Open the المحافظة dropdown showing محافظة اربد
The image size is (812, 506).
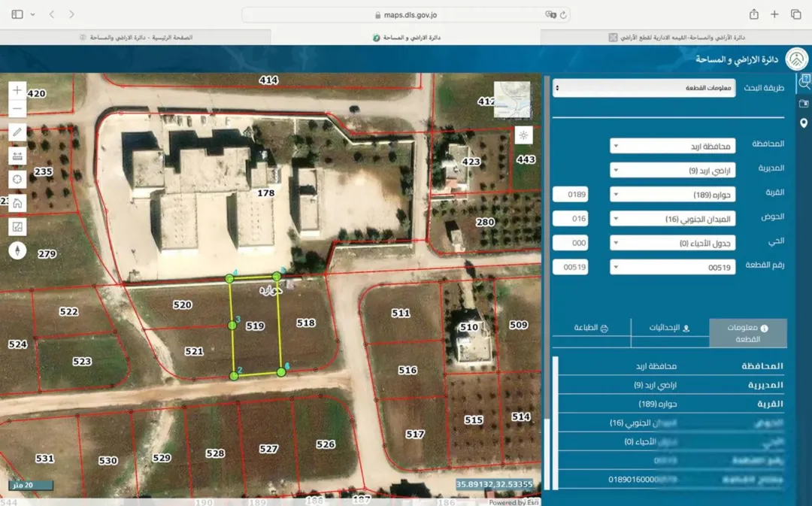tap(672, 146)
